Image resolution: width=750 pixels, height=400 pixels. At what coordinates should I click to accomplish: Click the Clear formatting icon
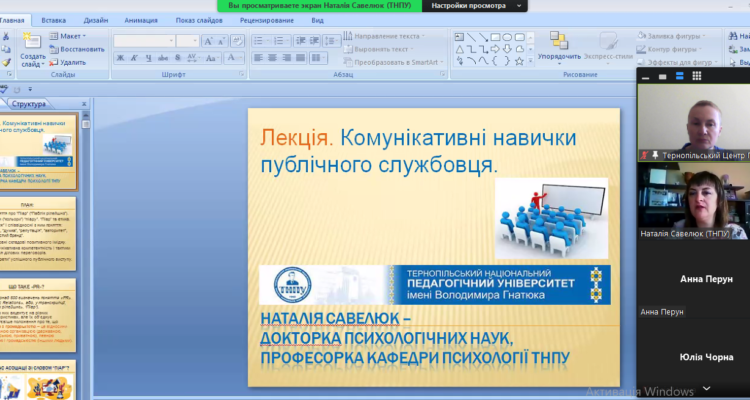[237, 41]
